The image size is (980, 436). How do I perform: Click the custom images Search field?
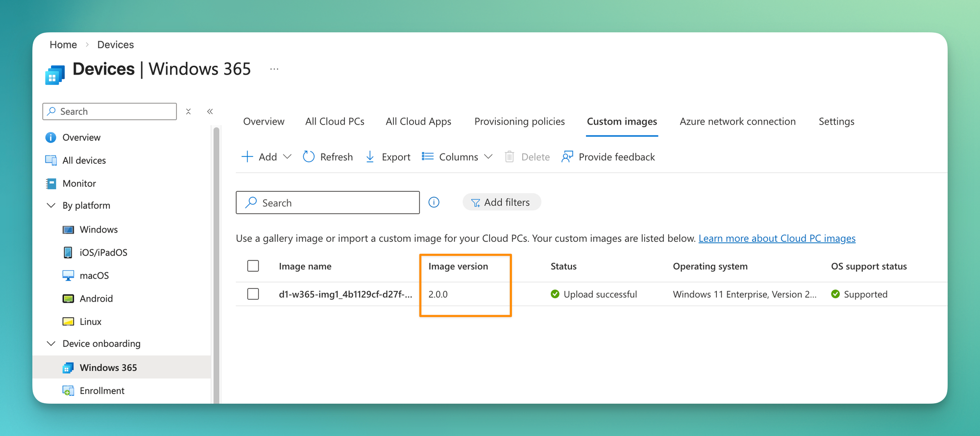328,203
